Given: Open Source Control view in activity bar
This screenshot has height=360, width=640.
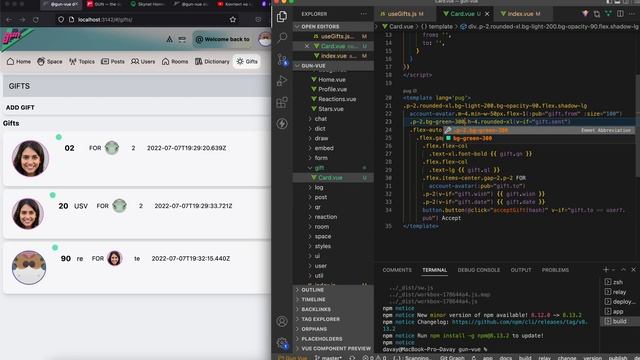Looking at the screenshot, I should [x=282, y=60].
